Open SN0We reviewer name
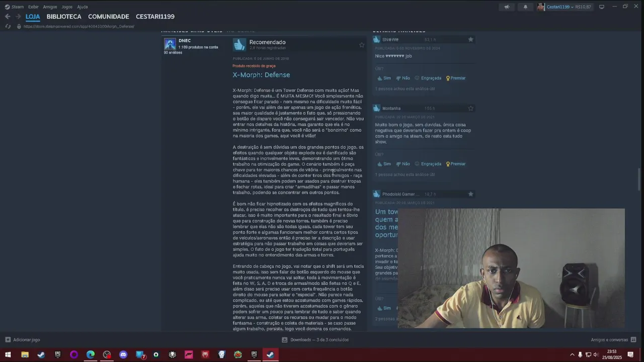644x362 pixels. [390, 40]
